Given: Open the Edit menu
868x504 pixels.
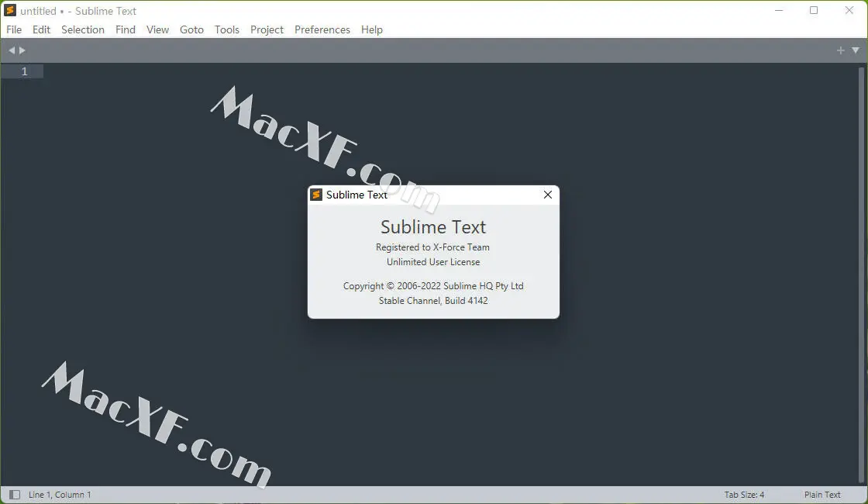Looking at the screenshot, I should click(x=42, y=30).
